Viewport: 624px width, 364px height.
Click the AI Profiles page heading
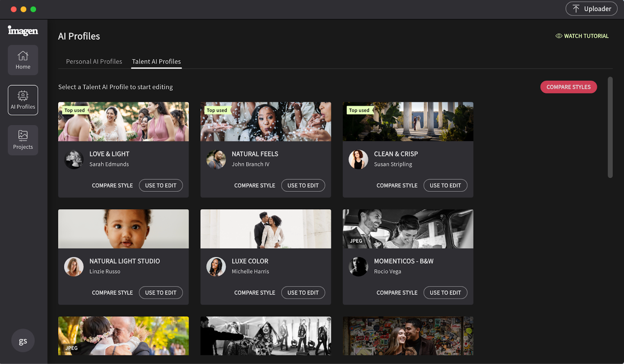79,36
